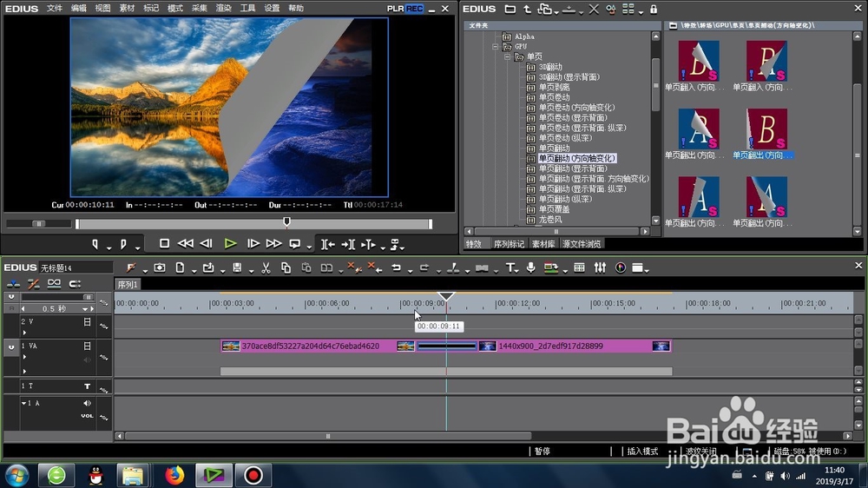This screenshot has width=868, height=488.
Task: Open Title creation dropdown arrow
Action: pyautogui.click(x=516, y=271)
